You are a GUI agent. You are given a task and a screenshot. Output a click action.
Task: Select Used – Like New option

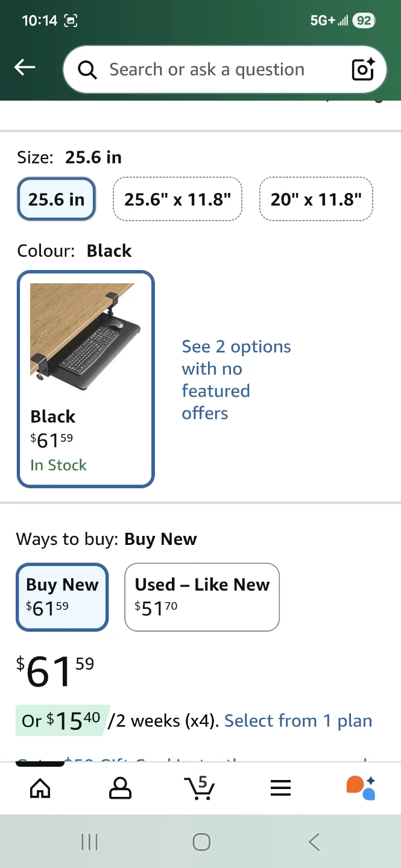(202, 597)
